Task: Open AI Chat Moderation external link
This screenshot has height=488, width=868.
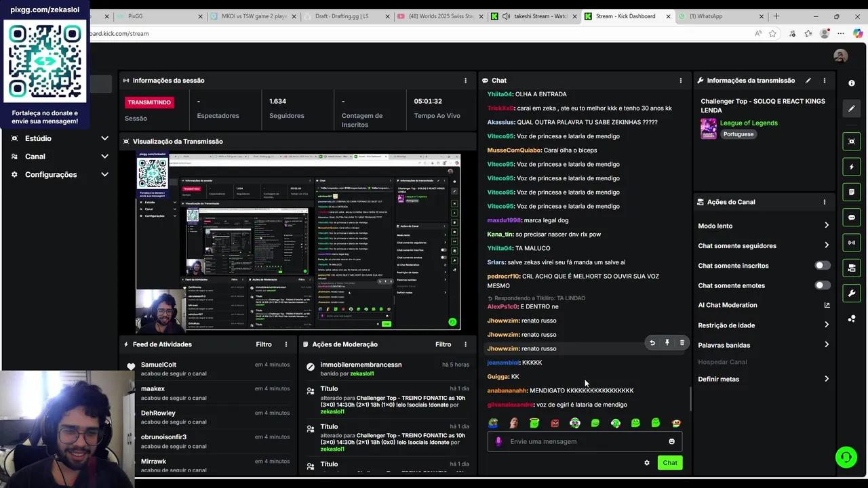Action: 827,305
